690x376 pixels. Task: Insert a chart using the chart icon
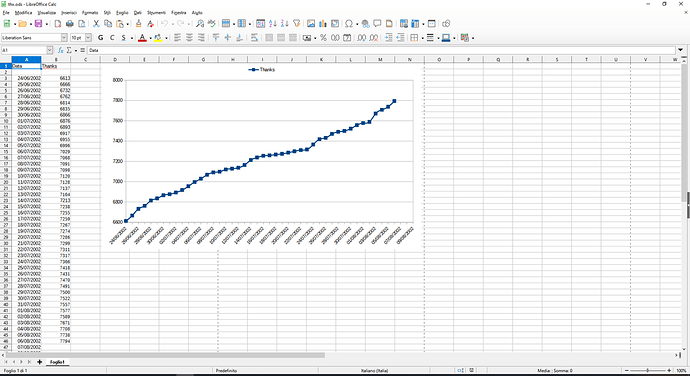pos(323,24)
